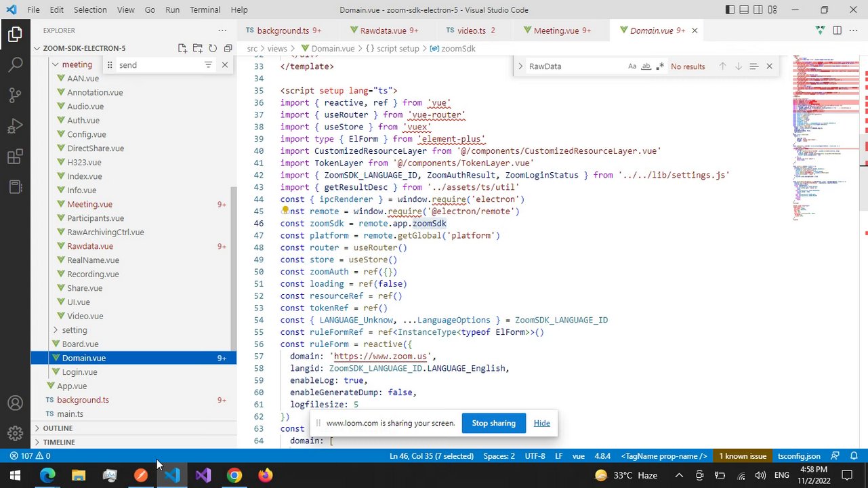
Task: Close the Domain.vue tab
Action: click(x=695, y=30)
